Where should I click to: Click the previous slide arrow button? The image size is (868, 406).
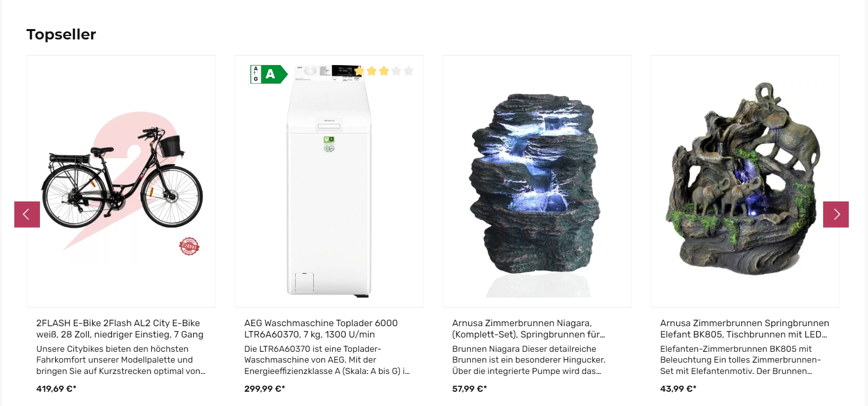pyautogui.click(x=27, y=214)
